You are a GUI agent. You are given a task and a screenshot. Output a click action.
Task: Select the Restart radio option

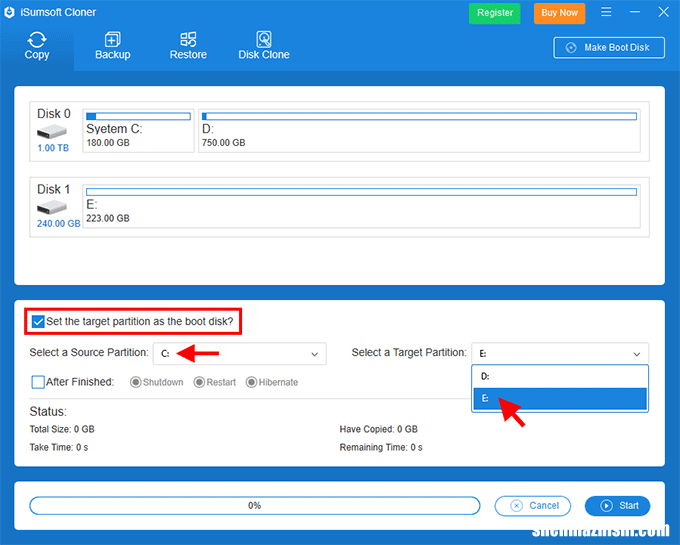pos(199,382)
